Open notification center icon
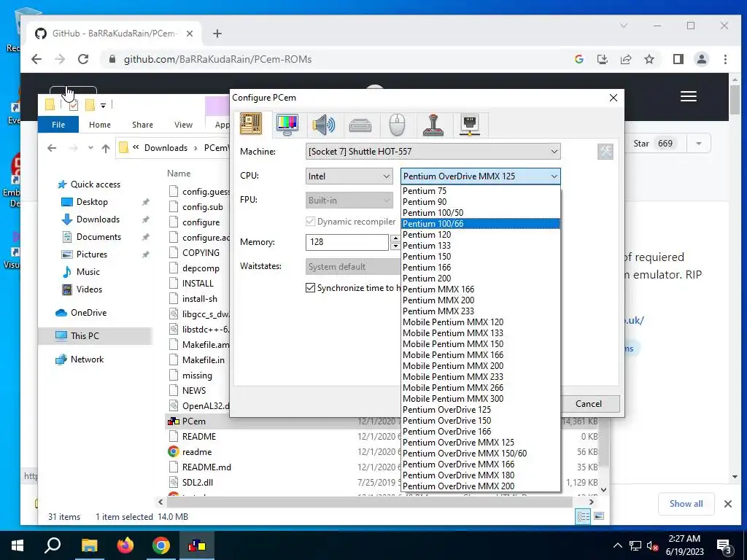This screenshot has width=747, height=560. 724,546
